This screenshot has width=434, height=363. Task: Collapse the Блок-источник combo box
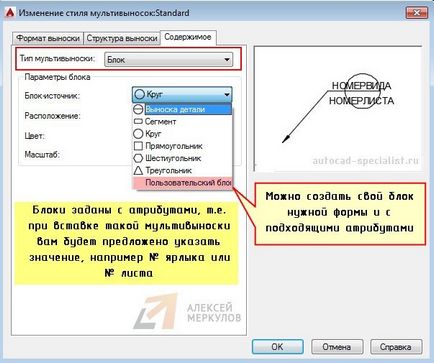tap(182, 95)
